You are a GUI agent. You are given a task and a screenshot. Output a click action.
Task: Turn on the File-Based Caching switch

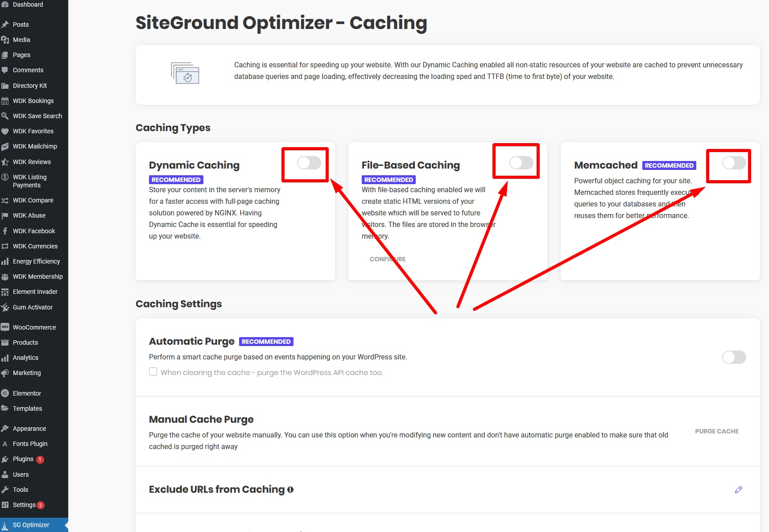[521, 163]
